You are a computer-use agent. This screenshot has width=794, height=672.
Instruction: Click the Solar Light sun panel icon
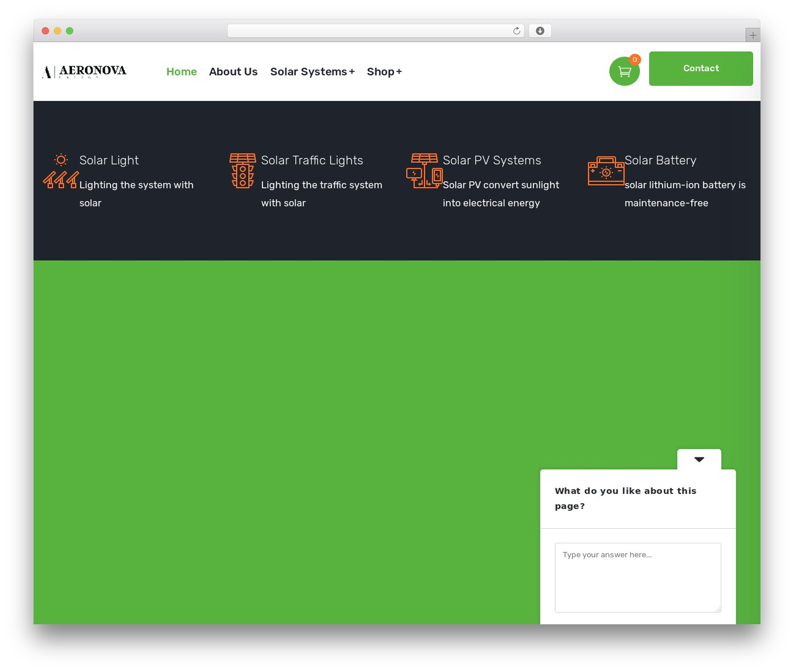(x=61, y=171)
